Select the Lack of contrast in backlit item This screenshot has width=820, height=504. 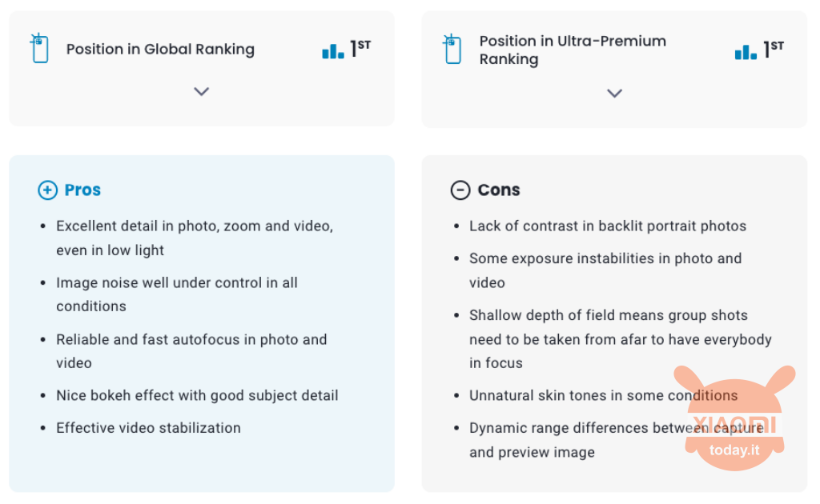tap(608, 226)
